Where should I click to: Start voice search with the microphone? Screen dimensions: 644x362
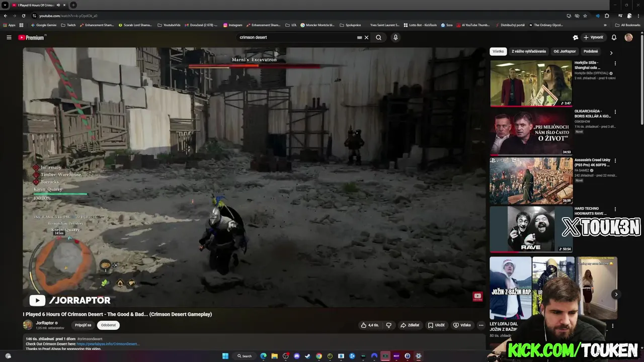pos(395,37)
